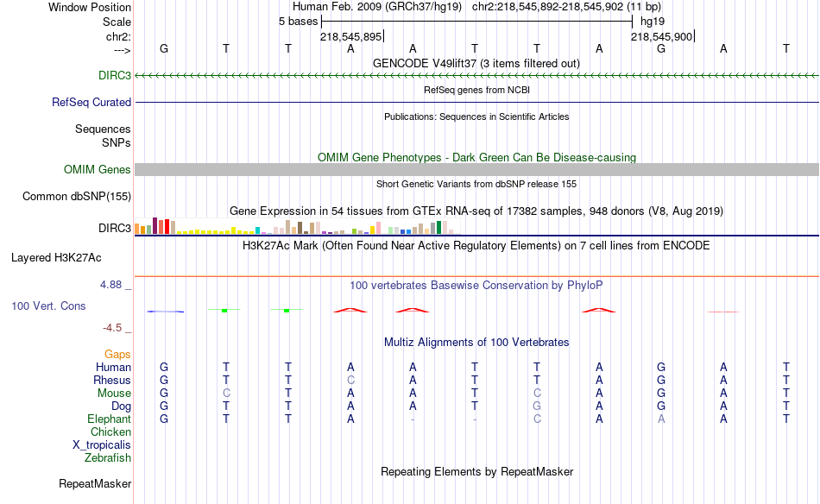This screenshot has height=504, width=820.
Task: Click the bright red GTEx expression bar
Action: click(167, 226)
